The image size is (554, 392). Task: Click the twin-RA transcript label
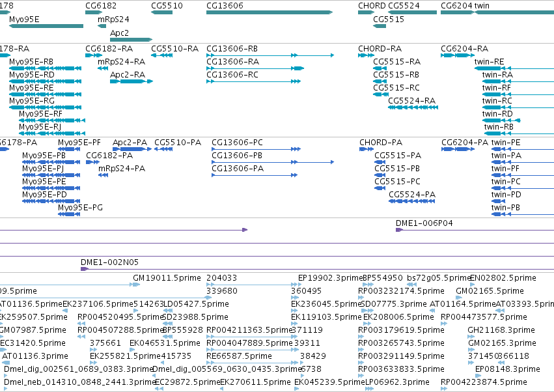point(497,75)
